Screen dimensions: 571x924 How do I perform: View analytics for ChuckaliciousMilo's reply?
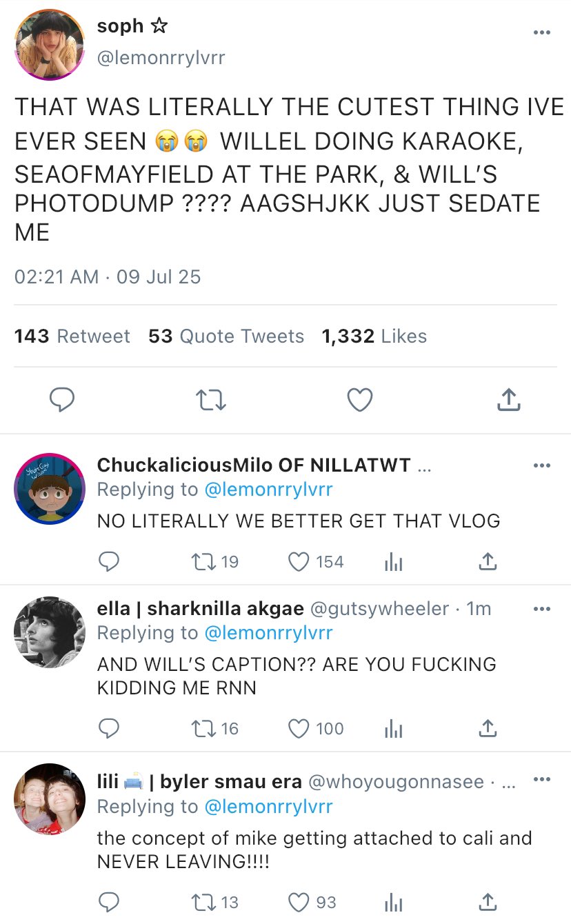tap(393, 563)
